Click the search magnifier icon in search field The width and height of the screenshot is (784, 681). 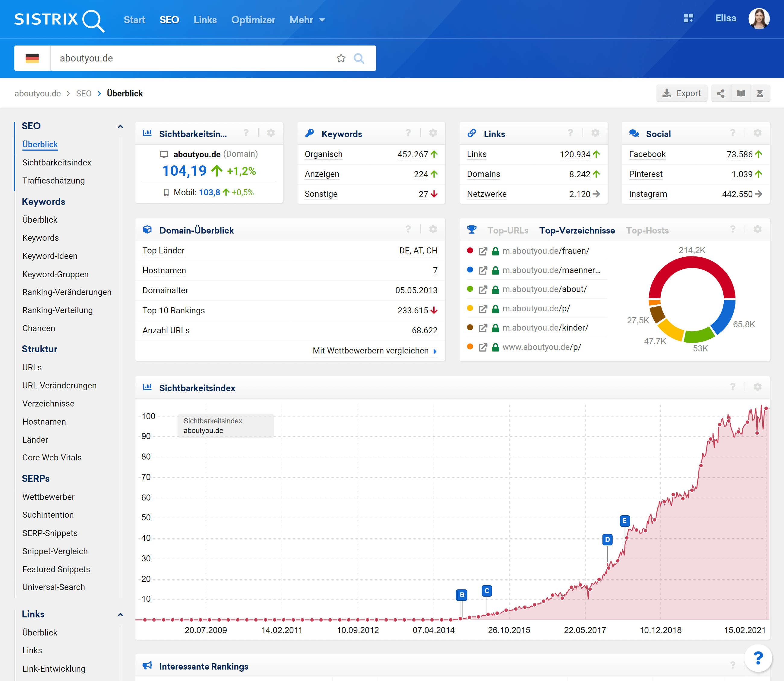pyautogui.click(x=359, y=58)
